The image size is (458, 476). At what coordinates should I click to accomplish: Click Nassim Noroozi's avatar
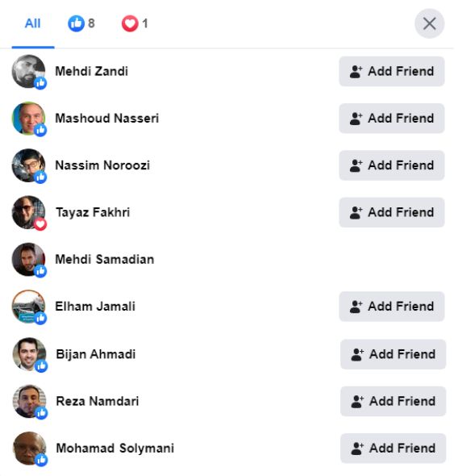point(28,165)
